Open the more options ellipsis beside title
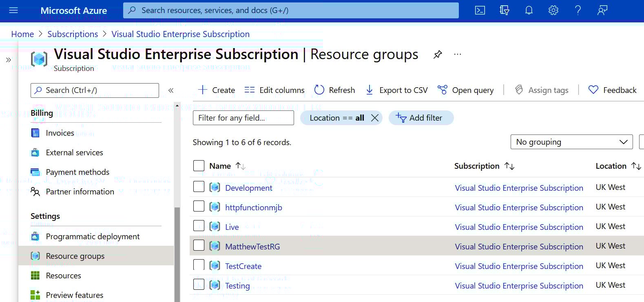Viewport: 644px width, 302px height. tap(458, 54)
